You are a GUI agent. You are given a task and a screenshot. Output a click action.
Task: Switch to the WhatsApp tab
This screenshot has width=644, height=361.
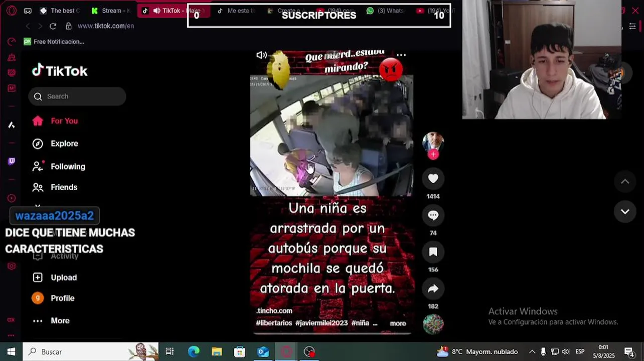tap(385, 11)
